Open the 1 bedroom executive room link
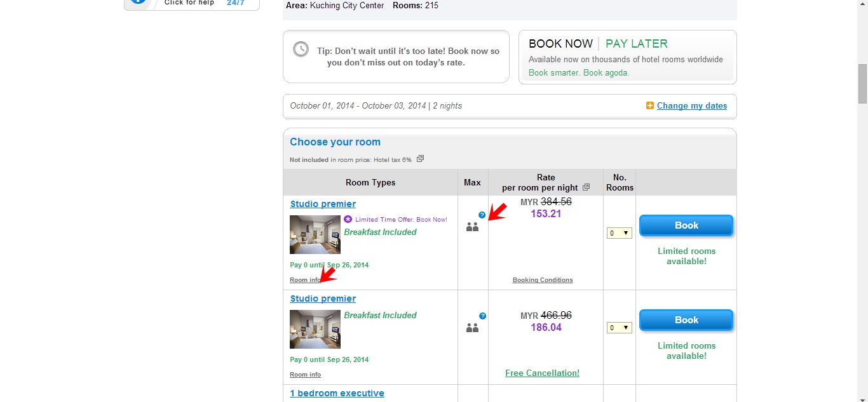 (337, 393)
